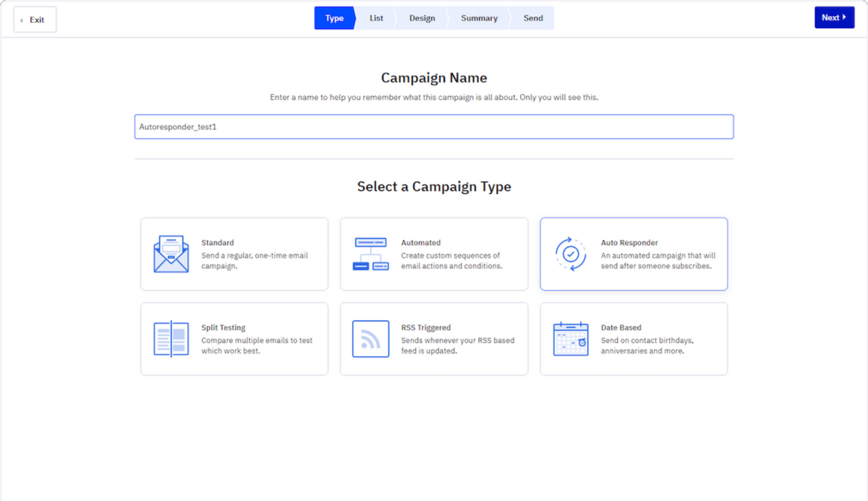Click the Standard envelope icon
Image resolution: width=868 pixels, height=501 pixels.
tap(171, 254)
